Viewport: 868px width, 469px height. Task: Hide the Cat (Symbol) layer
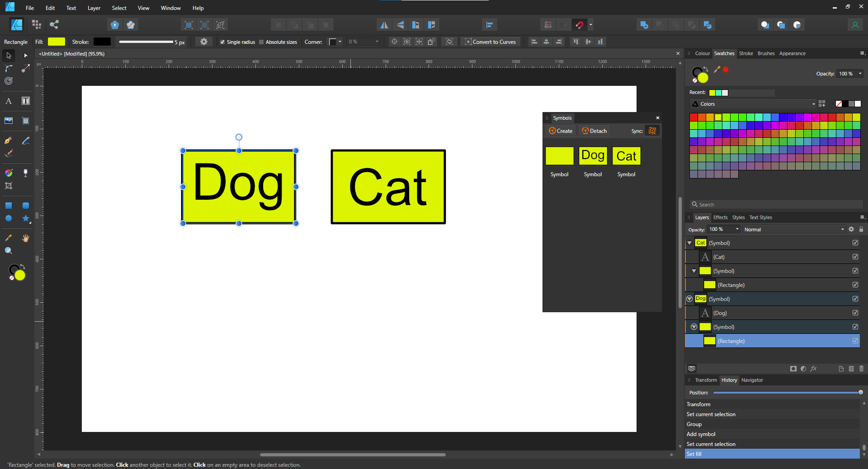[855, 243]
